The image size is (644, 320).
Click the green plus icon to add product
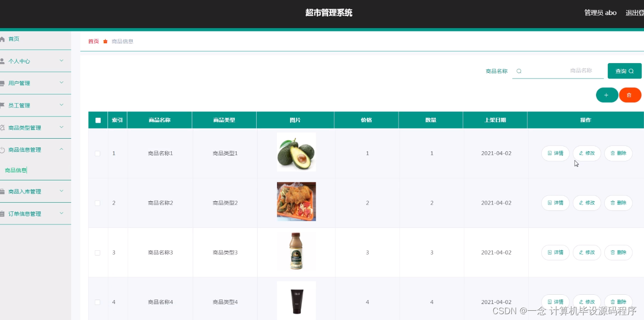[x=607, y=95]
